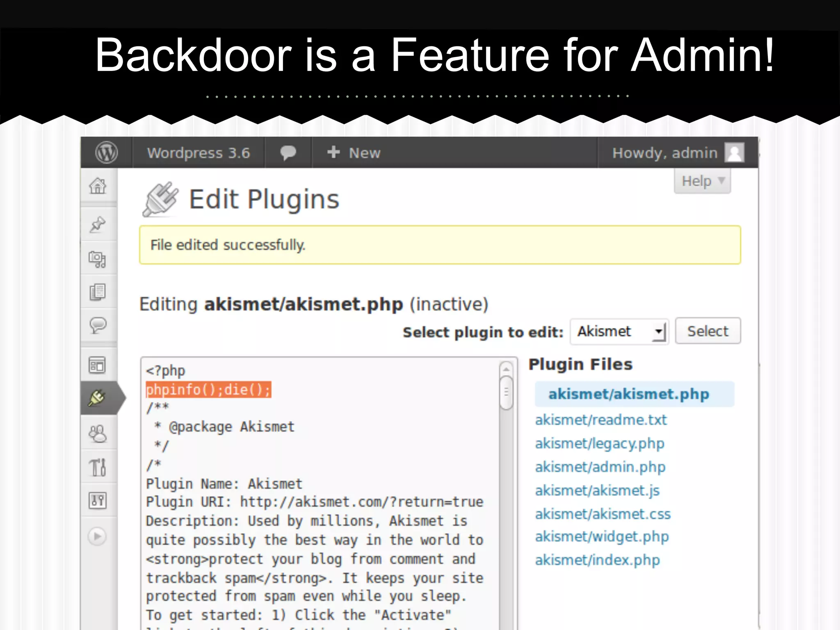840x630 pixels.
Task: Open the Akismet plugin selector dropdown
Action: (619, 331)
